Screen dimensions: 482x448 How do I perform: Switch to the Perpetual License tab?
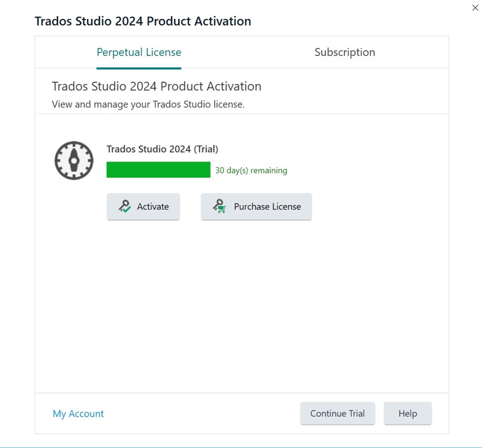click(139, 52)
